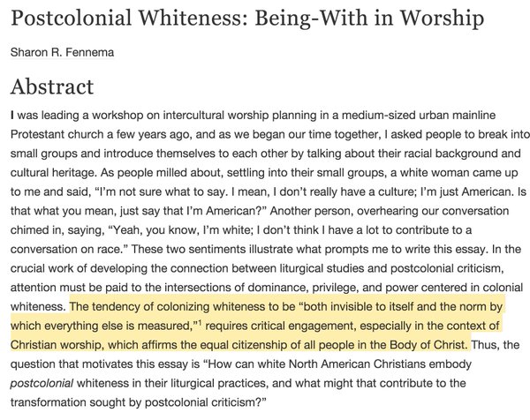The image size is (530, 420).
Task: Click the article title Postcolonial Whiteness
Action: 126,19
